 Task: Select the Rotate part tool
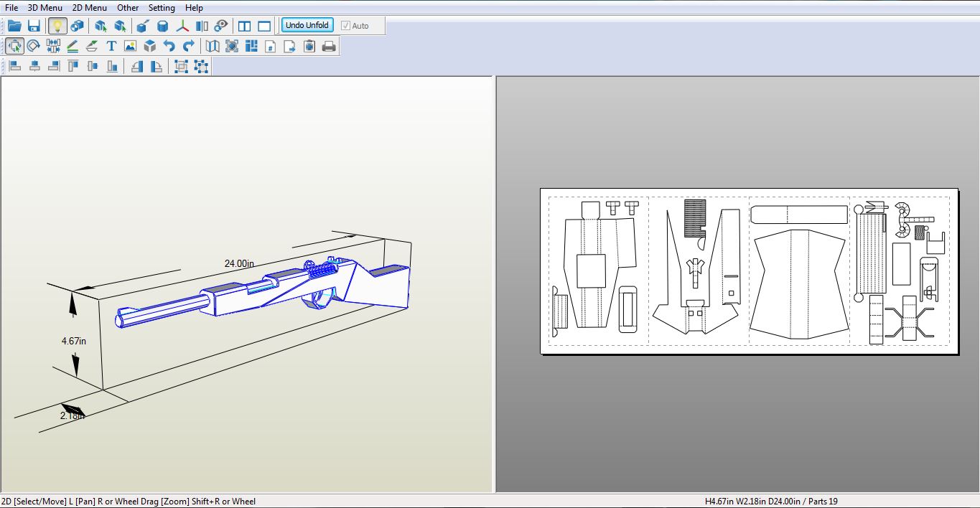point(34,46)
